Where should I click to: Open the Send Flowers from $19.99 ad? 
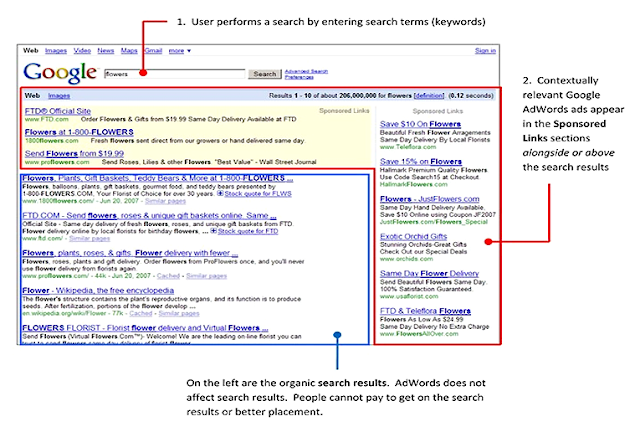coord(74,154)
